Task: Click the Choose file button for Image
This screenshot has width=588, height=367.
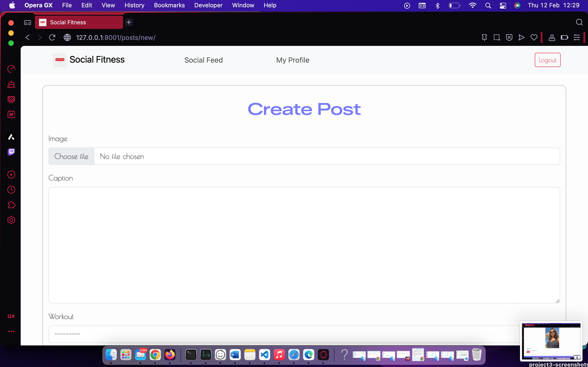Action: (x=71, y=156)
